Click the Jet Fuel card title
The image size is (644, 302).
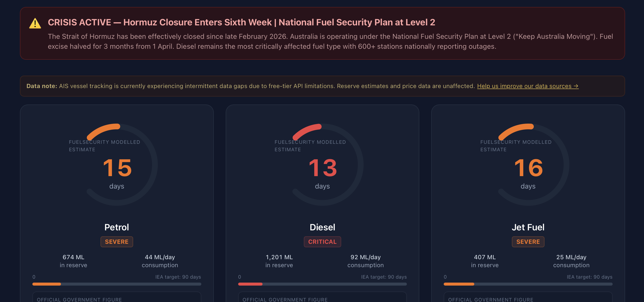coord(528,227)
